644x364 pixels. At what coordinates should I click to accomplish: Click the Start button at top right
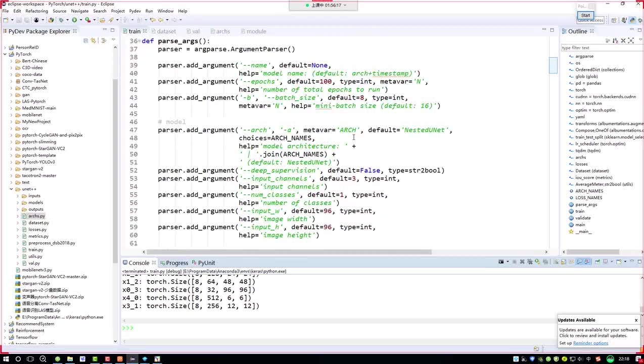click(x=585, y=15)
